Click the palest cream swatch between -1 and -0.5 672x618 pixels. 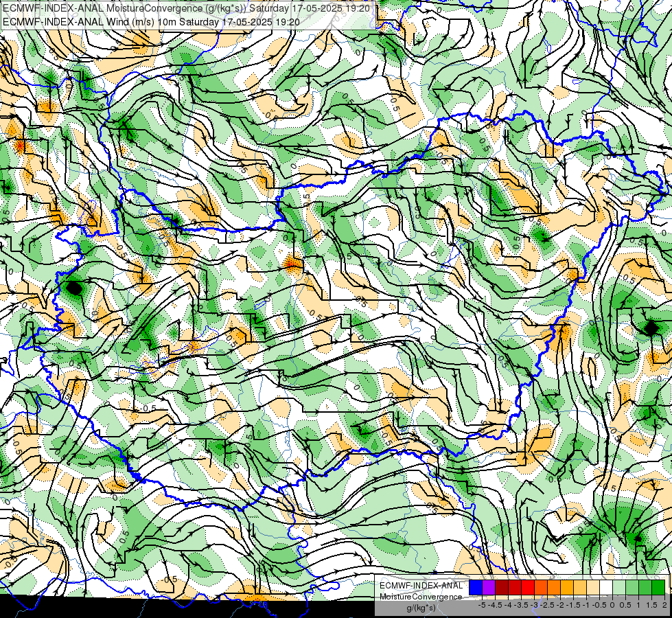click(592, 587)
